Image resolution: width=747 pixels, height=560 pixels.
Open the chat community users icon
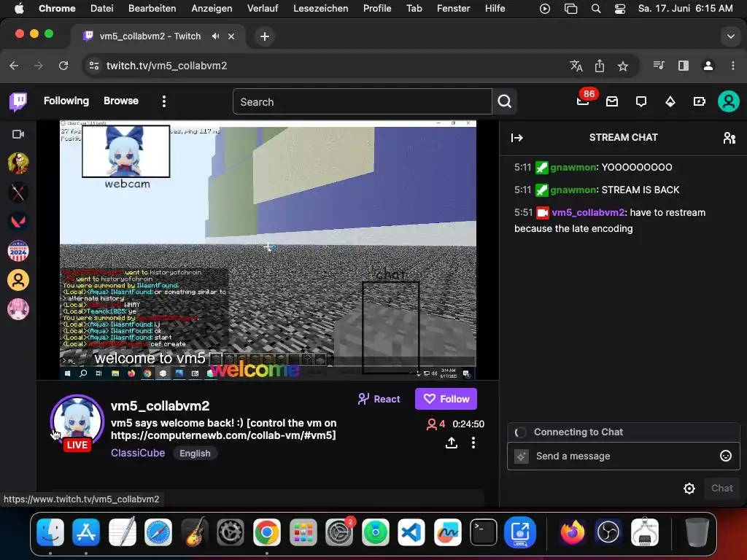click(x=729, y=138)
